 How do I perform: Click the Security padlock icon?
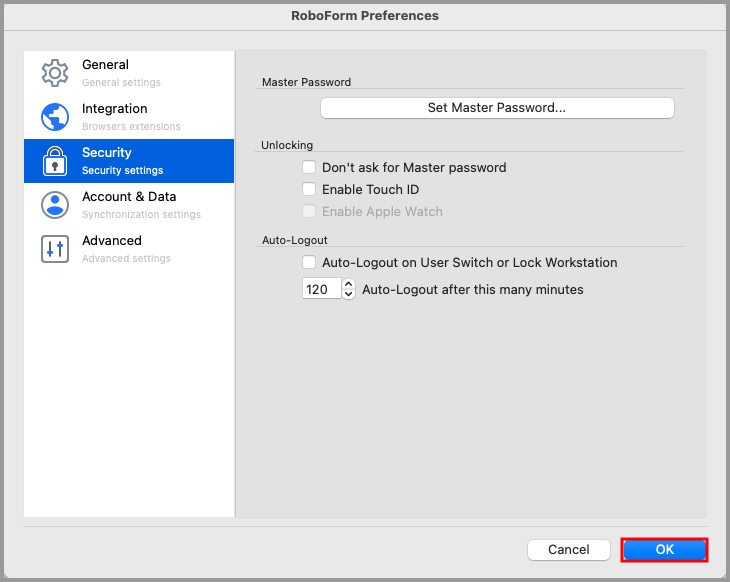pos(55,161)
